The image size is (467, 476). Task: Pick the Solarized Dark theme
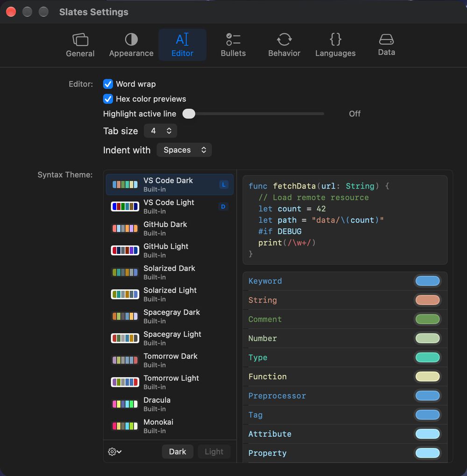(x=170, y=273)
